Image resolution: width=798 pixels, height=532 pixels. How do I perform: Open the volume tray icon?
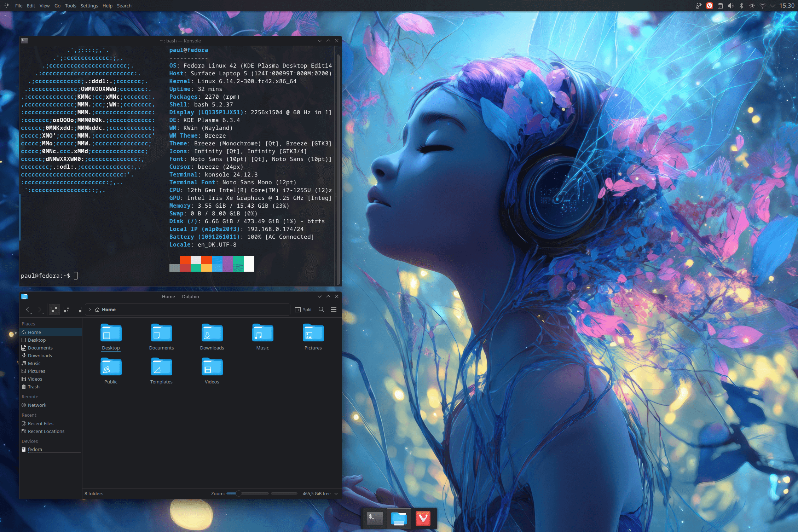tap(730, 6)
